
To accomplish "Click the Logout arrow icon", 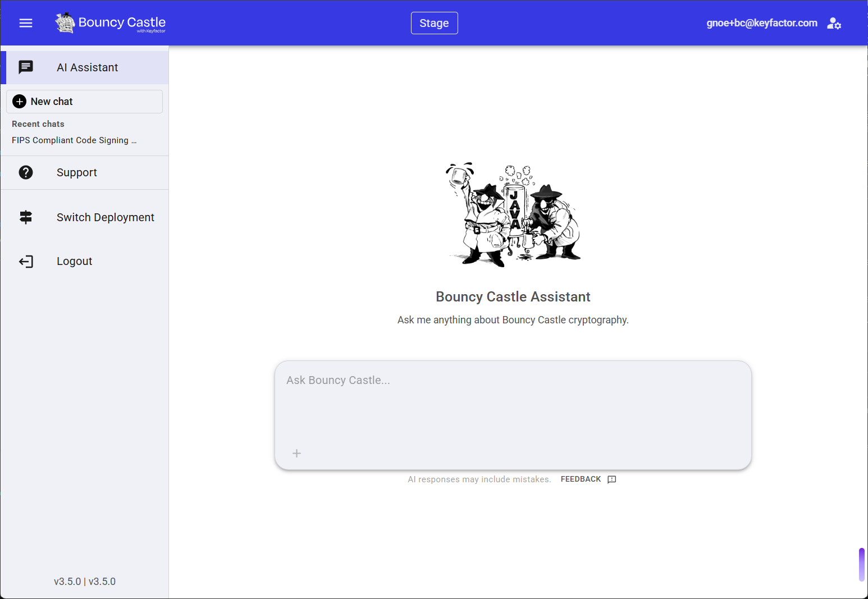I will pos(26,261).
